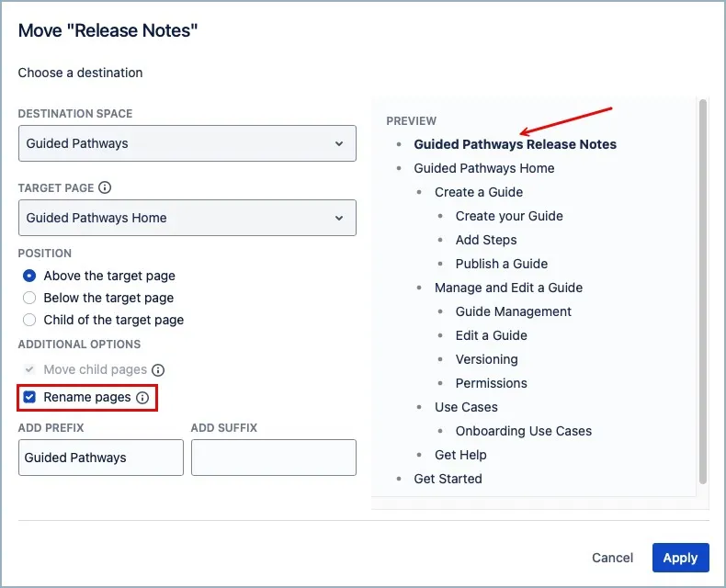Click the Choose a destination text

coord(80,73)
